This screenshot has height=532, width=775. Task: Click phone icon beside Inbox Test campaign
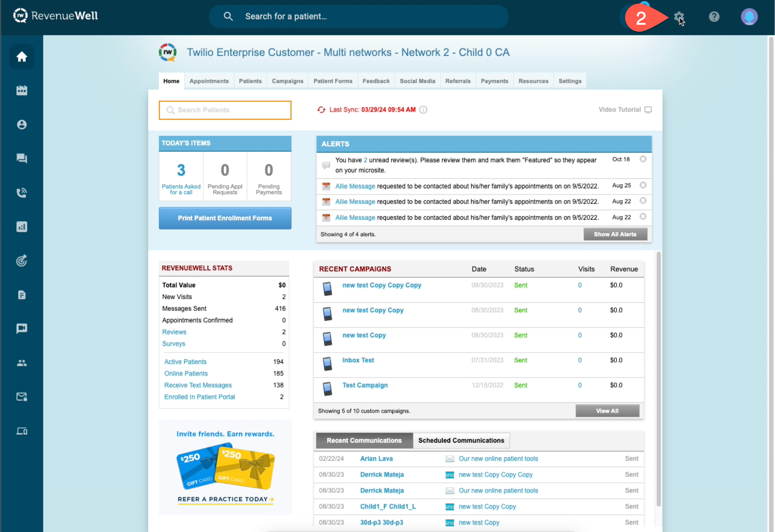coord(327,363)
